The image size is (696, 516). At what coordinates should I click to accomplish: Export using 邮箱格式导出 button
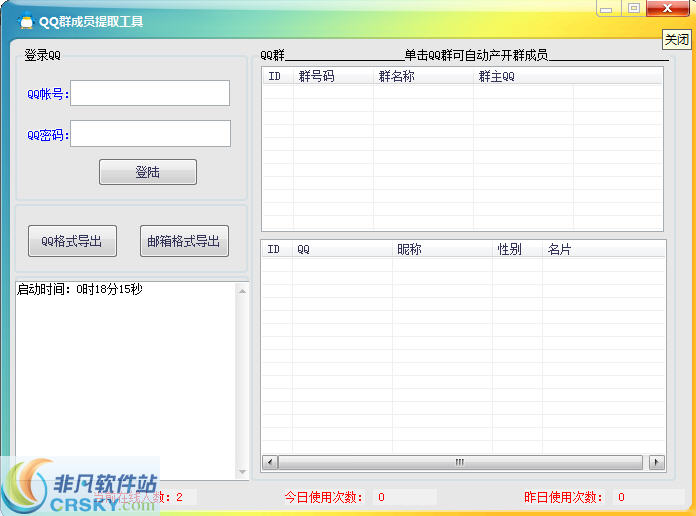184,241
